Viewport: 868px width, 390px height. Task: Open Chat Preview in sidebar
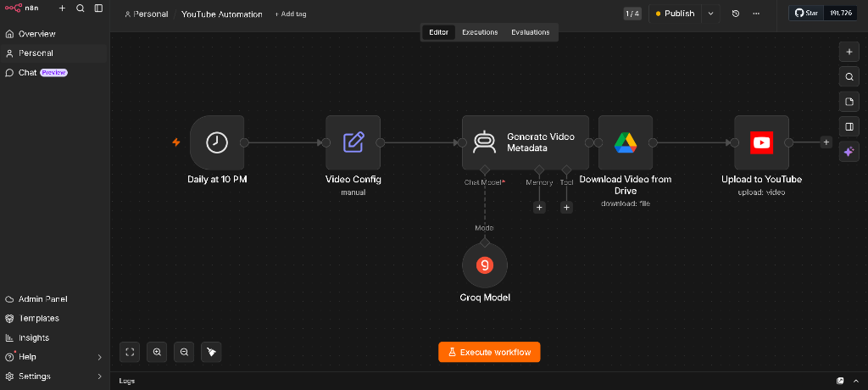pos(53,73)
